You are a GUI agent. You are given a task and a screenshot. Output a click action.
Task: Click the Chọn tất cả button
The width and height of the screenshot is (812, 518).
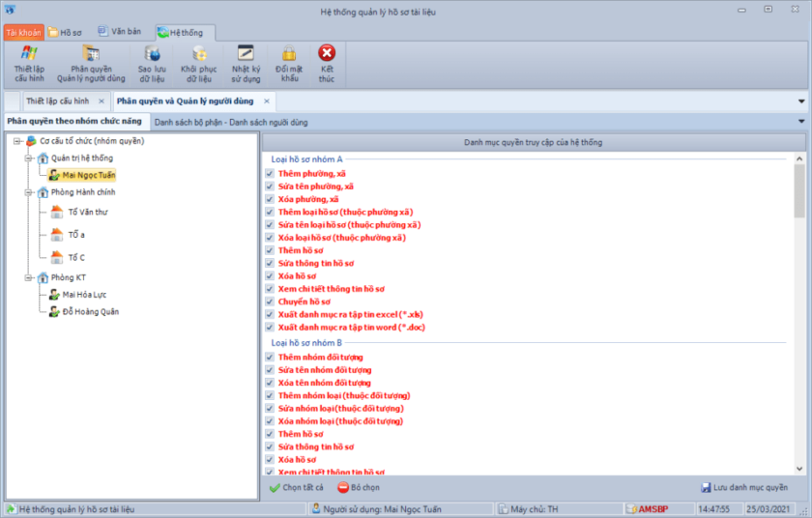click(297, 488)
